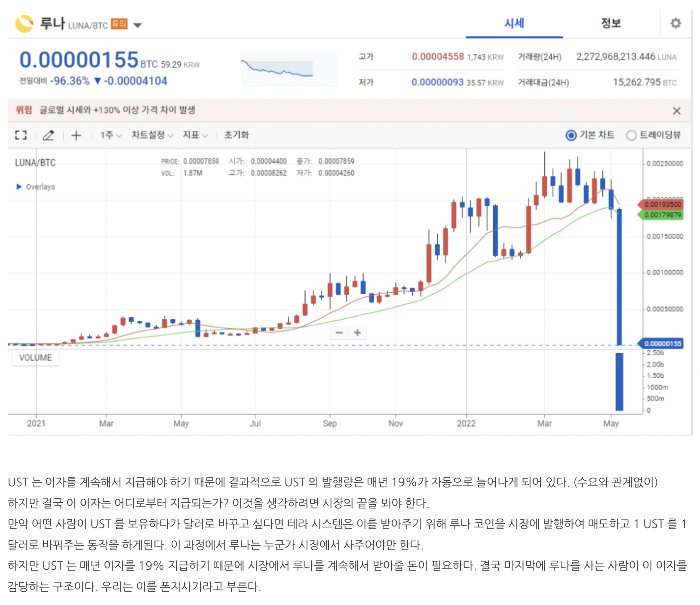The height and width of the screenshot is (605, 700).
Task: Zoom in chart with plus button
Action: coord(357,333)
